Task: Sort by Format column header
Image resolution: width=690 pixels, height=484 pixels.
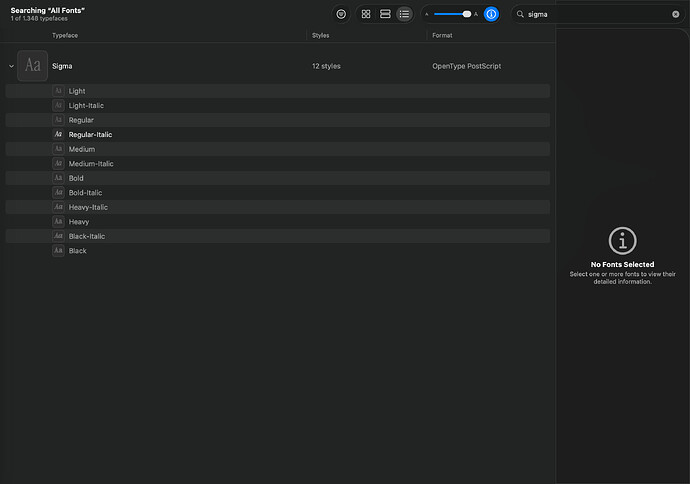Action: pyautogui.click(x=442, y=35)
